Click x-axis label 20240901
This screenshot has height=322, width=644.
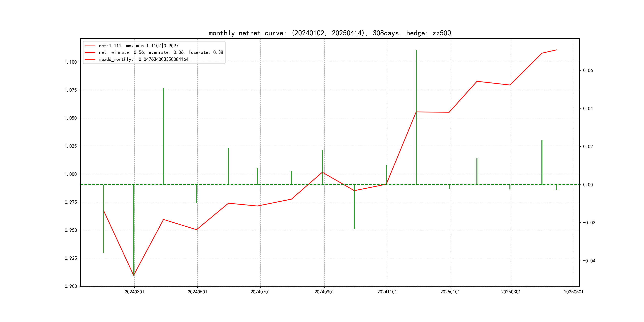(x=324, y=292)
